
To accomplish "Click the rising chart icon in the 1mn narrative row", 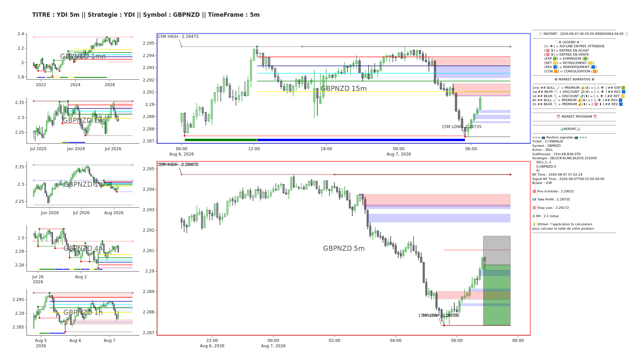I will [x=558, y=88].
